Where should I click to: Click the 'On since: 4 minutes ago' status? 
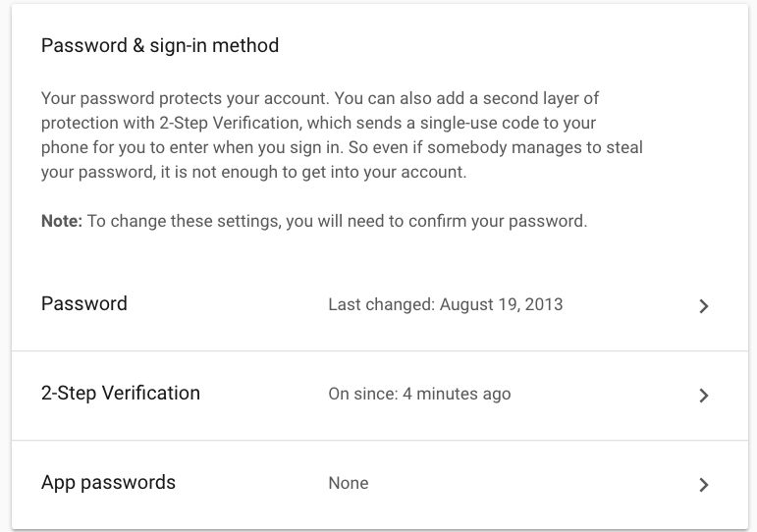tap(419, 394)
